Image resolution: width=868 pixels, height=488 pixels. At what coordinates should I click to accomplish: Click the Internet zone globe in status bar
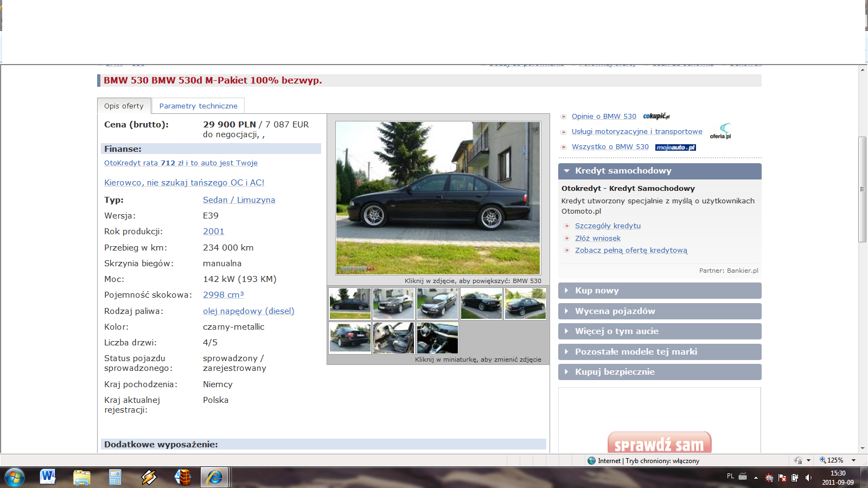pos(591,460)
